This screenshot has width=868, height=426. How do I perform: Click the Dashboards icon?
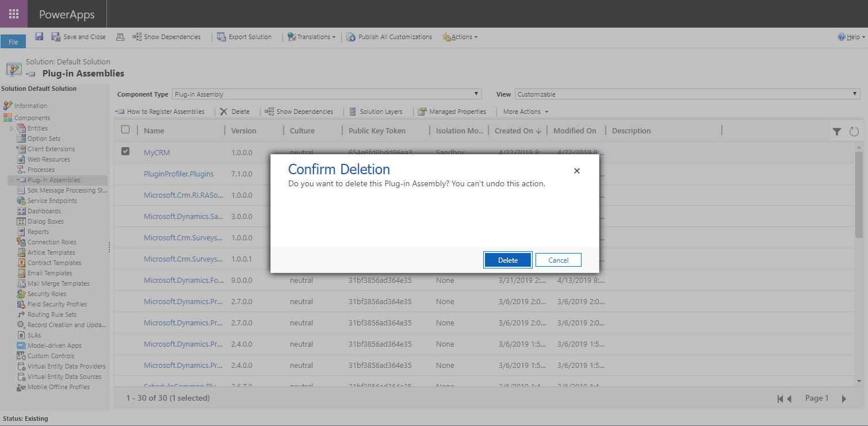(x=22, y=211)
